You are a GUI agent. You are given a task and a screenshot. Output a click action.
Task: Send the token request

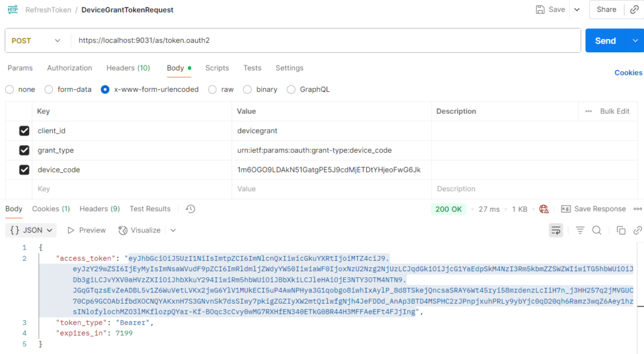coord(606,41)
